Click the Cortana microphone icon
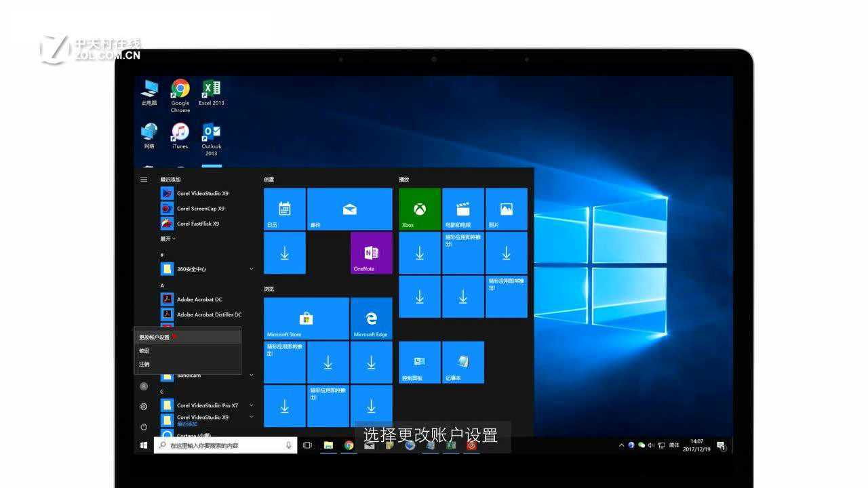The width and height of the screenshot is (868, 488). pos(289,445)
